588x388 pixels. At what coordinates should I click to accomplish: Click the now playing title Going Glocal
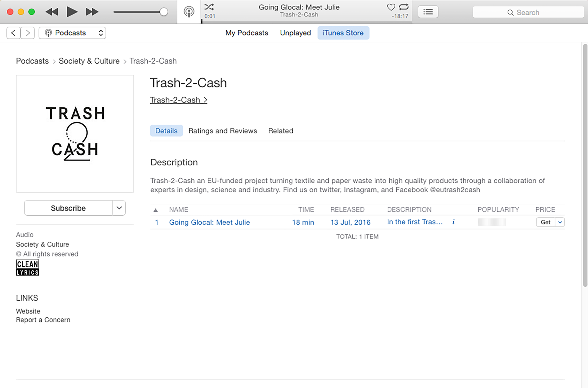299,7
